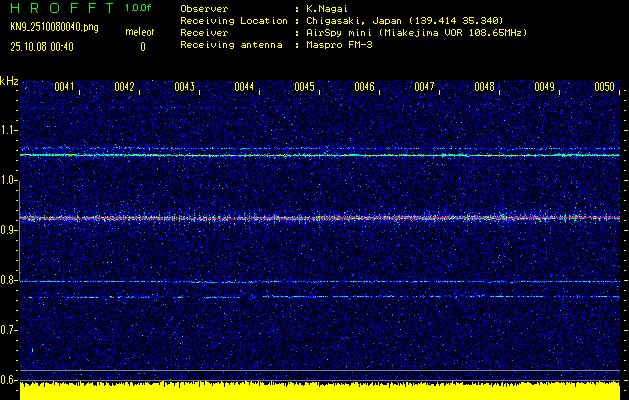Screen dimensions: 629x400
Task: Select the 0043 time marker
Action: (x=184, y=87)
